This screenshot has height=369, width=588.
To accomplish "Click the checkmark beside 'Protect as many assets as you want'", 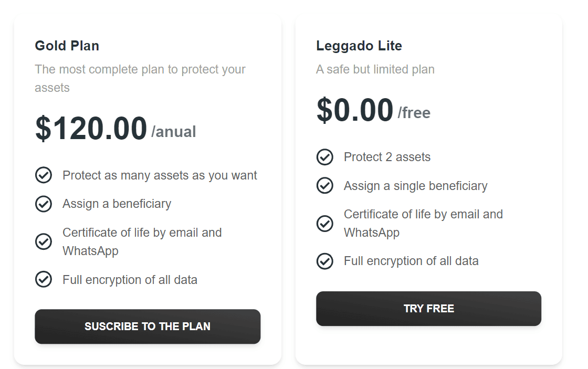I will point(44,175).
